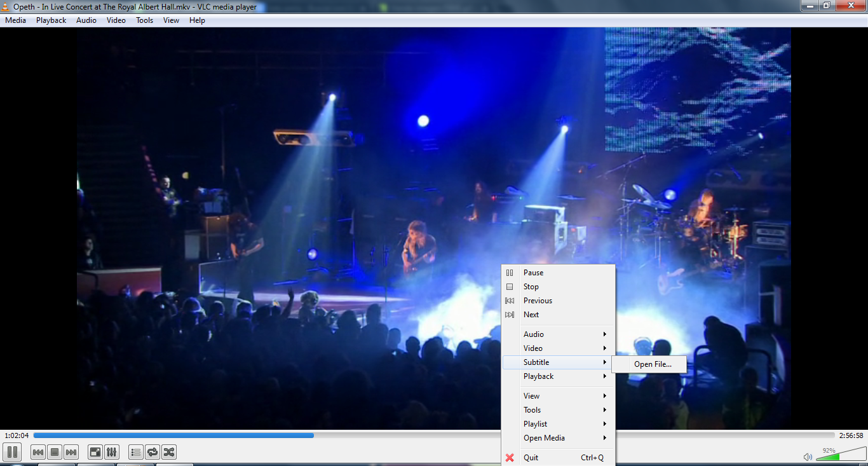The width and height of the screenshot is (868, 466).
Task: Choose Stop in the context menu
Action: click(559, 287)
